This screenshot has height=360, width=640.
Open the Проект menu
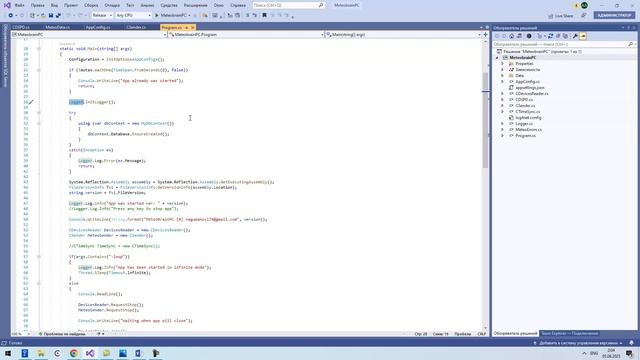click(x=71, y=5)
